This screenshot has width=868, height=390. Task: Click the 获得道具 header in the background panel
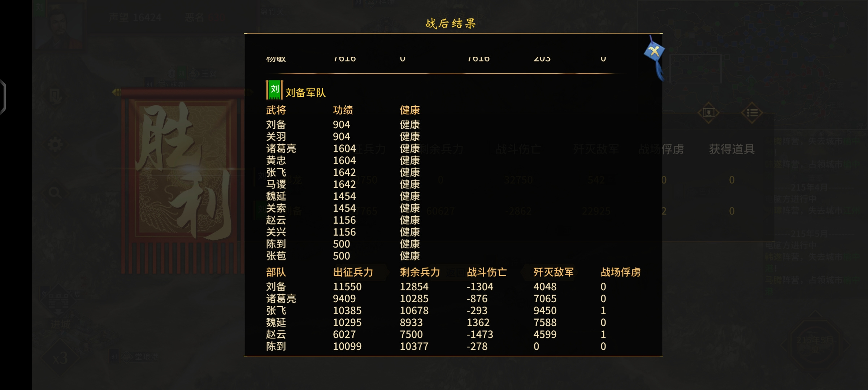pos(732,149)
